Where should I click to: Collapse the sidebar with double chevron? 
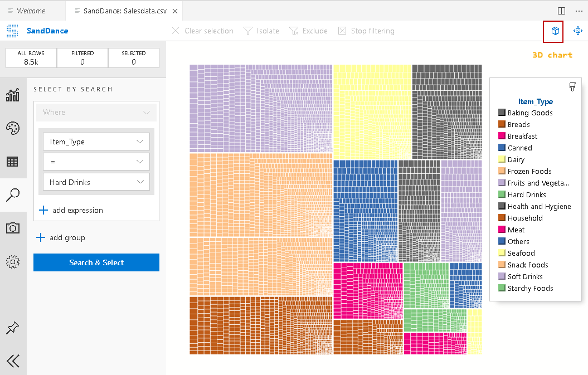[x=13, y=361]
